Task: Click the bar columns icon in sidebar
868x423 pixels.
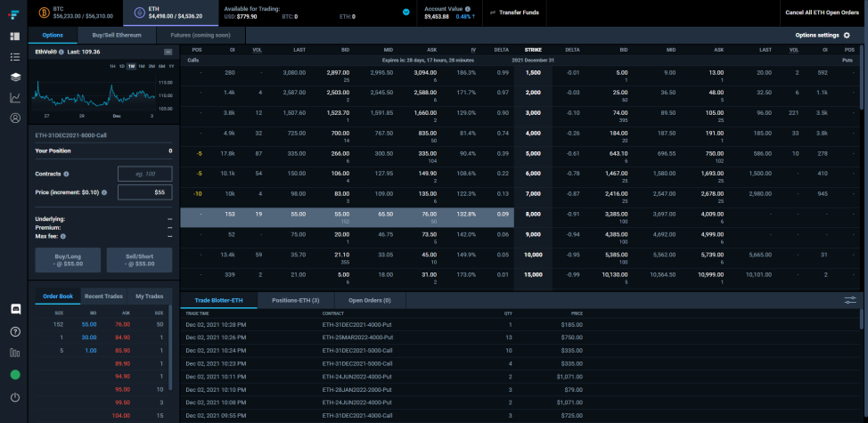Action: (x=15, y=353)
